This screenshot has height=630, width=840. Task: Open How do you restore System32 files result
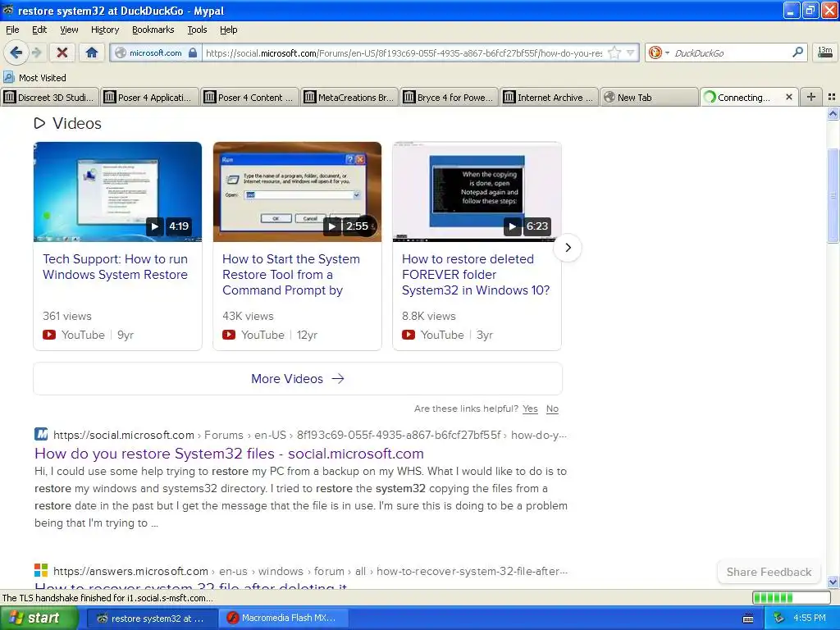[230, 454]
